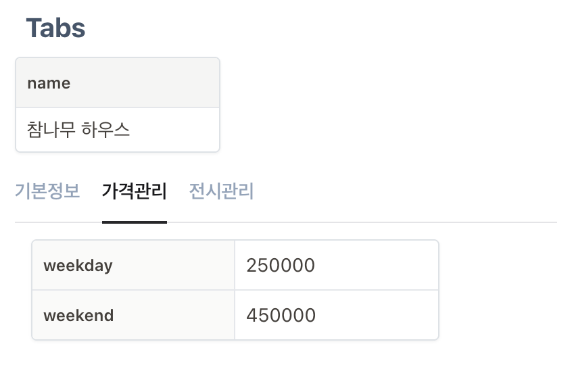Viewport: 572px width, 392px height.
Task: Click inside the pricing table area
Action: point(235,289)
